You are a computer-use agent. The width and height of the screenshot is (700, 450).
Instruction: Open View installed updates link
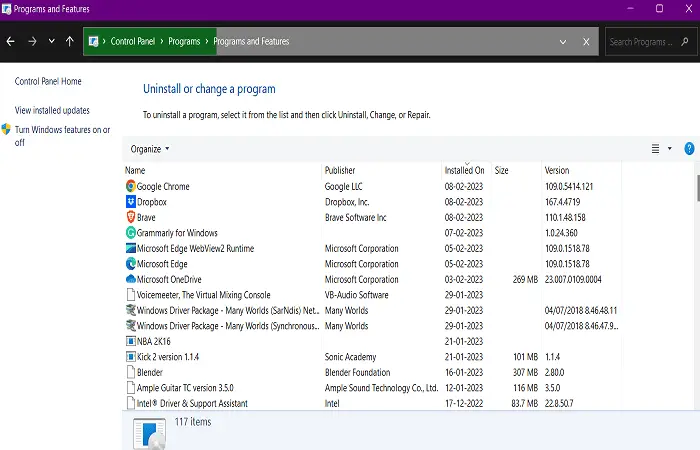coord(52,110)
